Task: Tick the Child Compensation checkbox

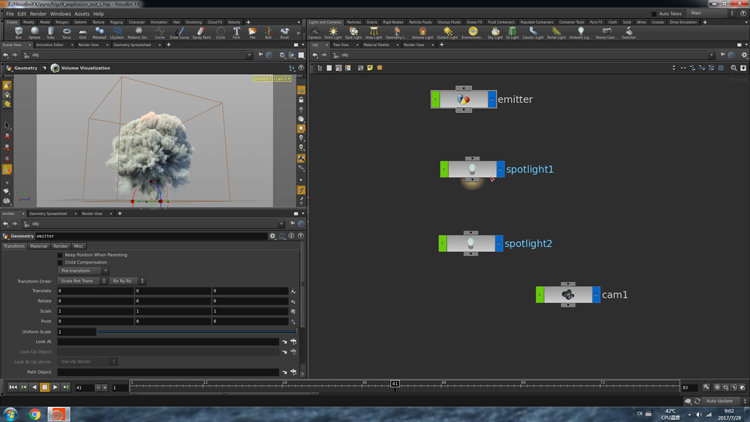Action: (x=60, y=262)
